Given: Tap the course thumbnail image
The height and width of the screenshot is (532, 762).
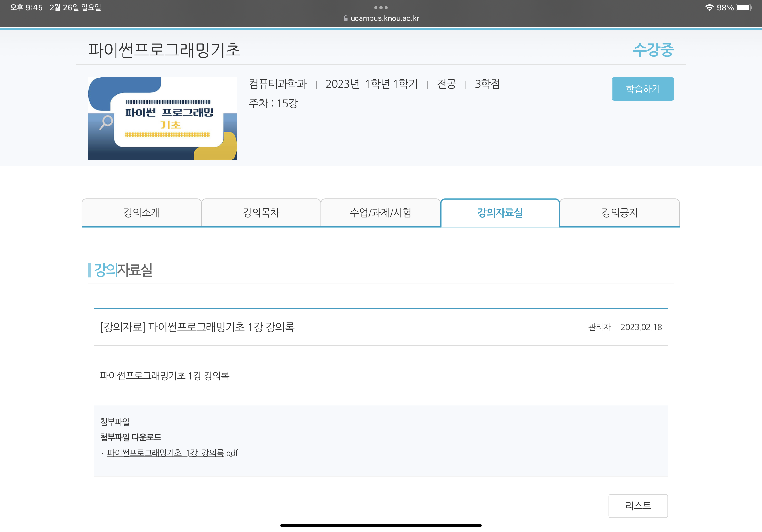Looking at the screenshot, I should click(162, 119).
